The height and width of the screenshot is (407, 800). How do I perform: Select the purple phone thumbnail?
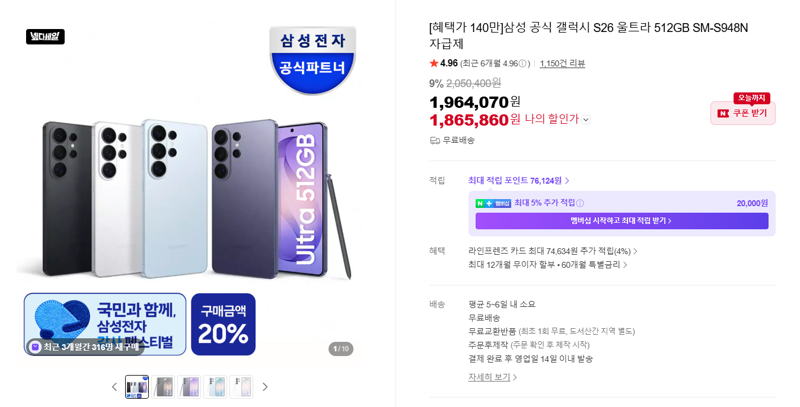(189, 387)
